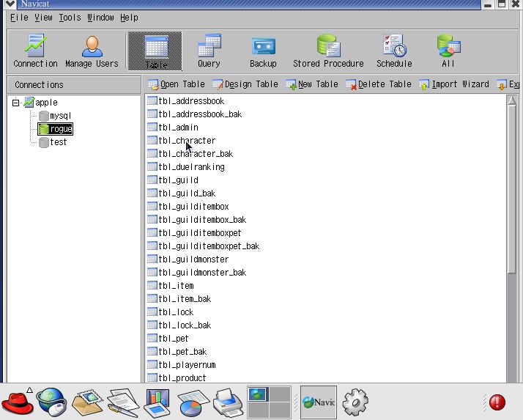Select table tbl_guild_bak
Viewport: 523px width, 420px height.
pyautogui.click(x=182, y=194)
